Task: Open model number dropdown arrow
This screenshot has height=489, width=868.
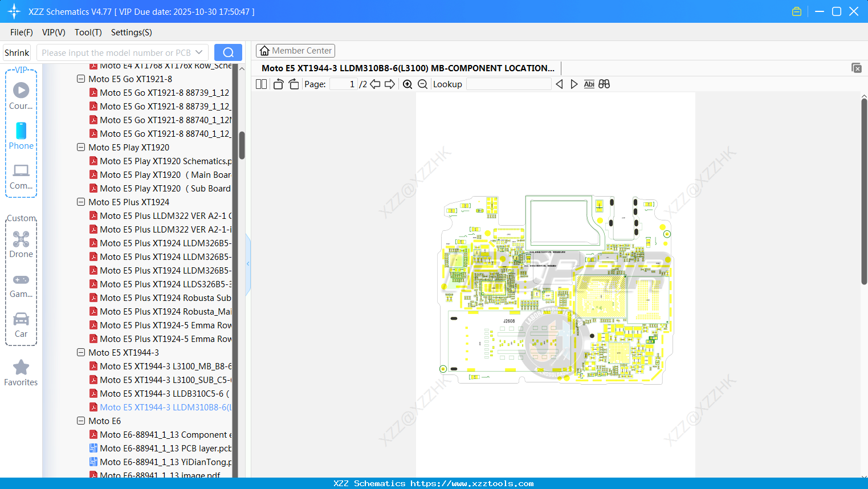Action: point(199,52)
